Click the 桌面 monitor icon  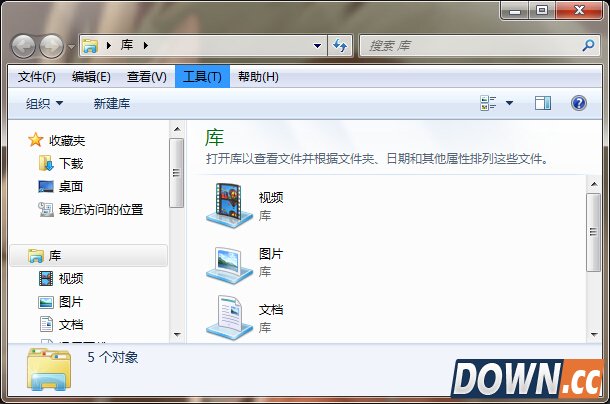[46, 186]
